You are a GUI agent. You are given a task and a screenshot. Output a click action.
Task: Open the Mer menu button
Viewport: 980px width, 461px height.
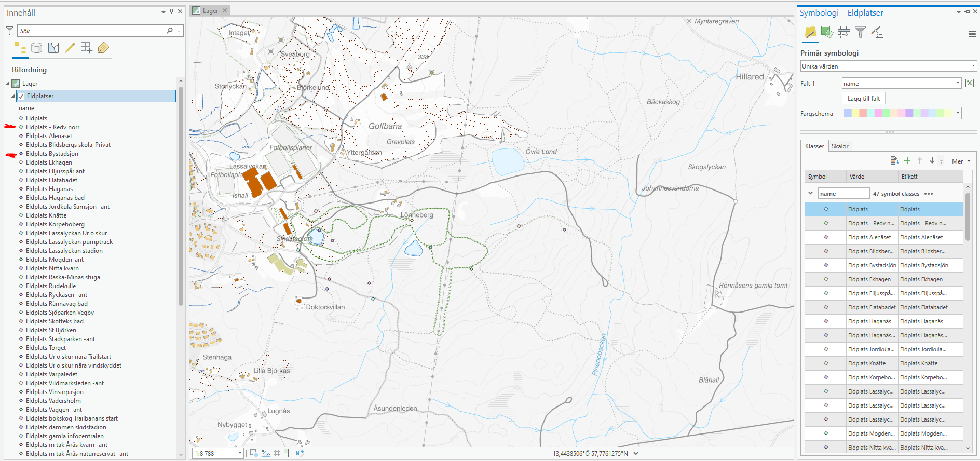(x=961, y=161)
